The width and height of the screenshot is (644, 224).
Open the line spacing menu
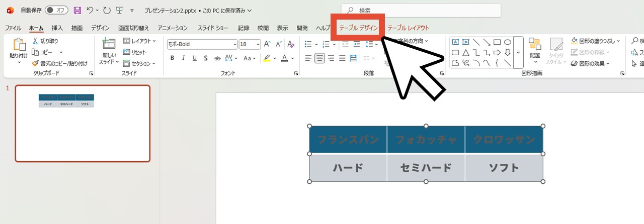[x=371, y=44]
